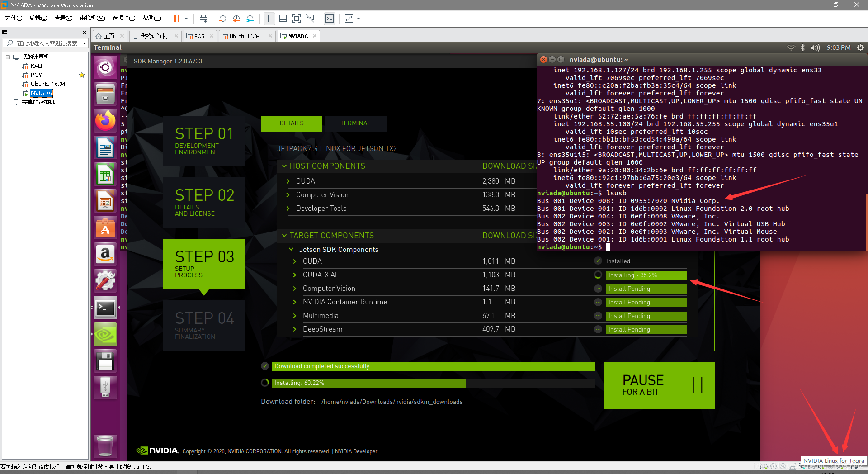This screenshot has width=868, height=474.
Task: Expand the DeepStream row
Action: pyautogui.click(x=295, y=329)
